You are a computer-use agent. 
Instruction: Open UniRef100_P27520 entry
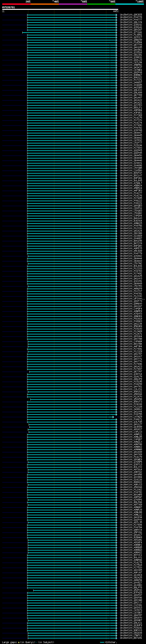pyautogui.click(x=131, y=567)
